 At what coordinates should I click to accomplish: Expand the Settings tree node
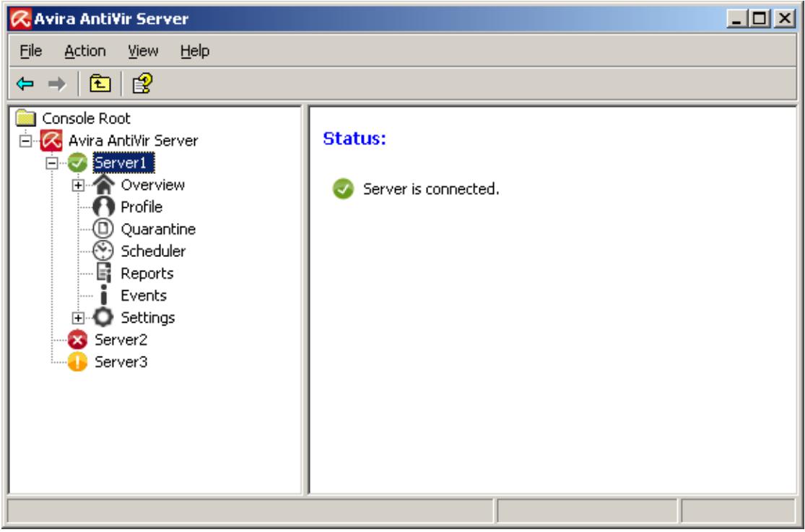(77, 318)
